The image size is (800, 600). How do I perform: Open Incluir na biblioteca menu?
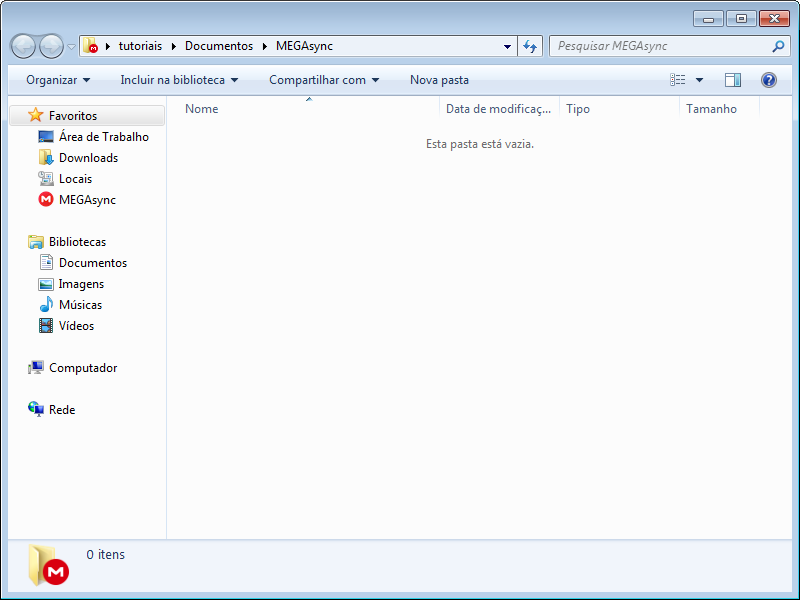(x=179, y=80)
